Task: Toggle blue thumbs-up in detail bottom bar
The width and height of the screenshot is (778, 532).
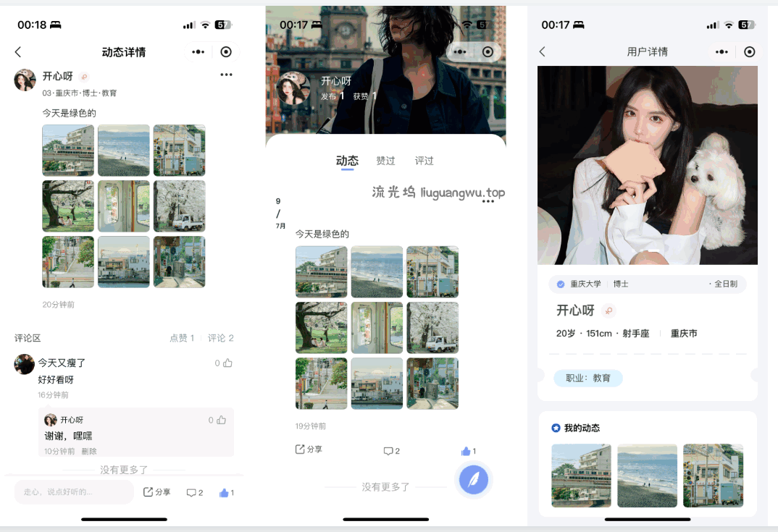Action: click(225, 493)
